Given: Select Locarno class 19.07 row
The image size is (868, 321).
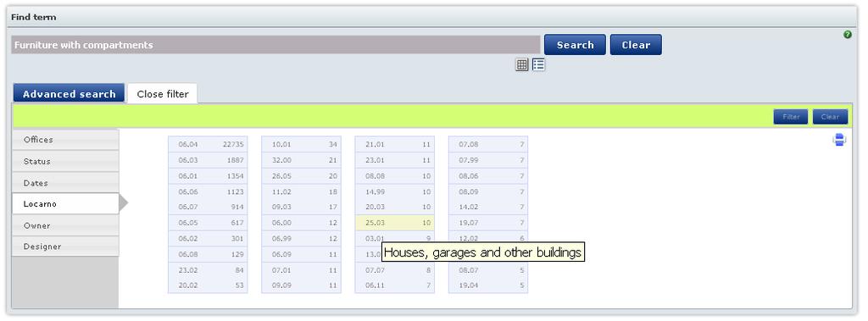Looking at the screenshot, I should click(488, 223).
